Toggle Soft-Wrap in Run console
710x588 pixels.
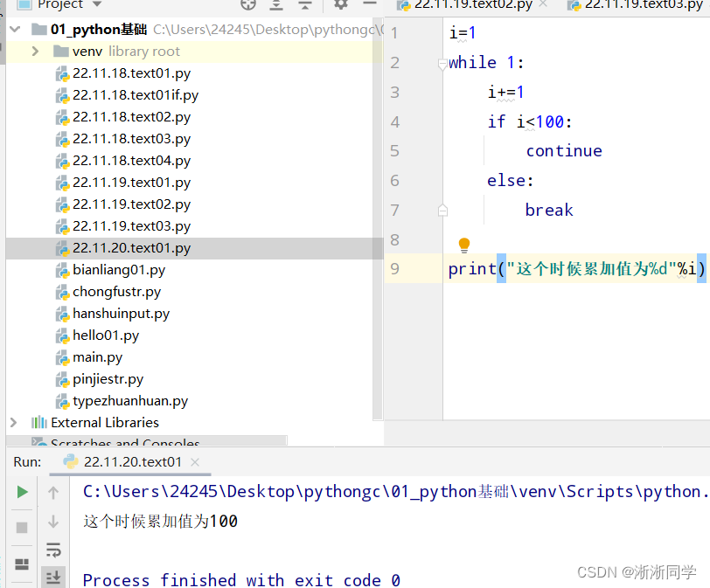pos(53,550)
